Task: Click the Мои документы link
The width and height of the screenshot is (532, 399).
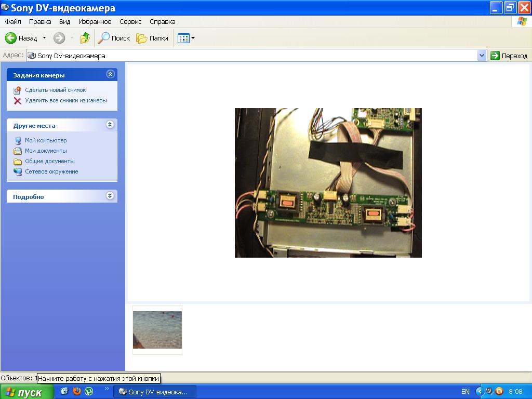Action: 46,151
